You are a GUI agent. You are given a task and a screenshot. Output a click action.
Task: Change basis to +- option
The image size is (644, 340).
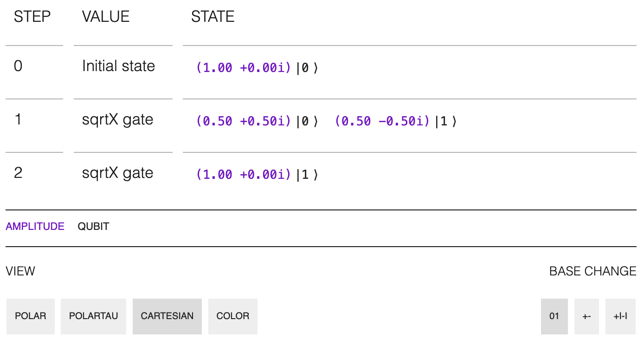(586, 316)
